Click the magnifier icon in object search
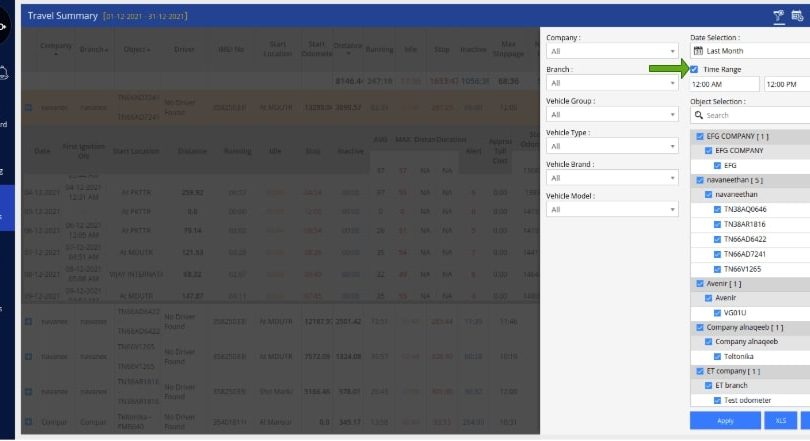 697,115
